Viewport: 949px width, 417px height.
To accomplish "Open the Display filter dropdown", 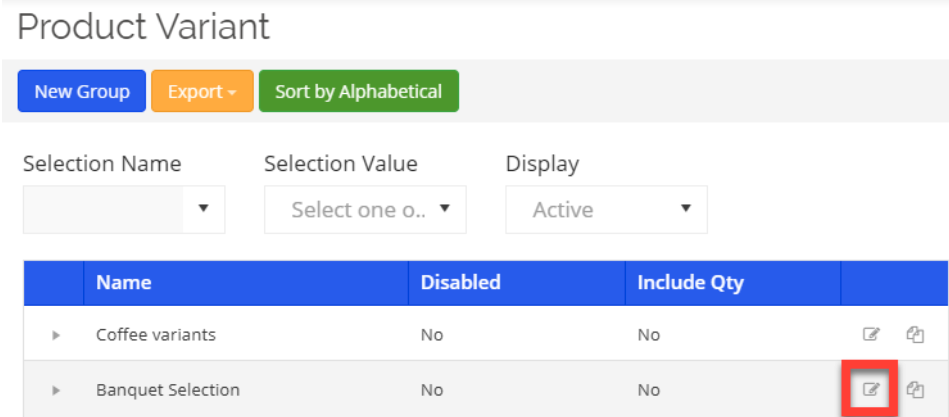I will (x=606, y=210).
